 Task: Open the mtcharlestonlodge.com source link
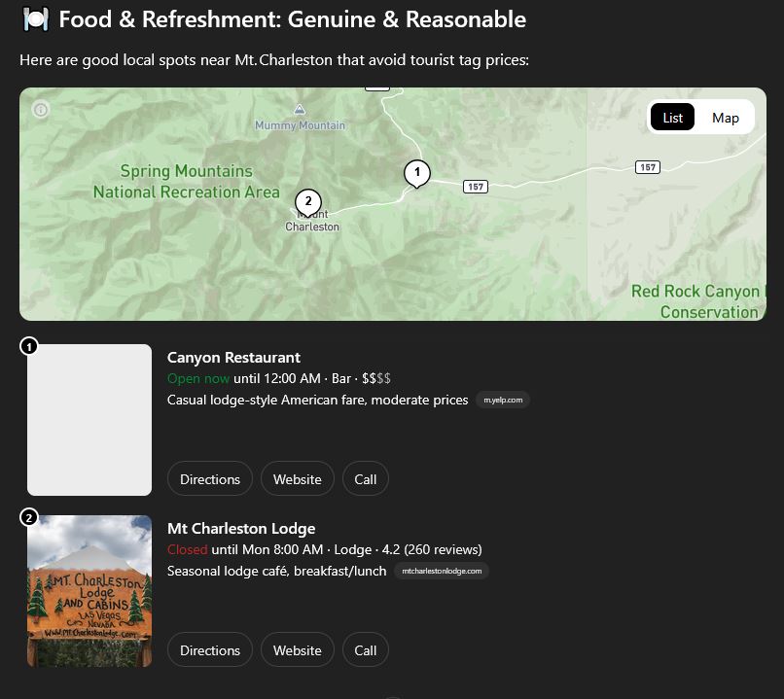[442, 571]
